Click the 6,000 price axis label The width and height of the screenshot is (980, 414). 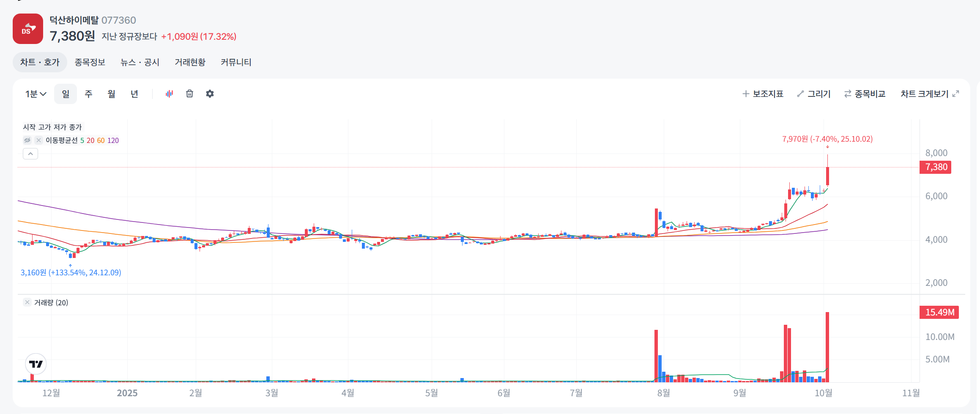[x=936, y=196]
